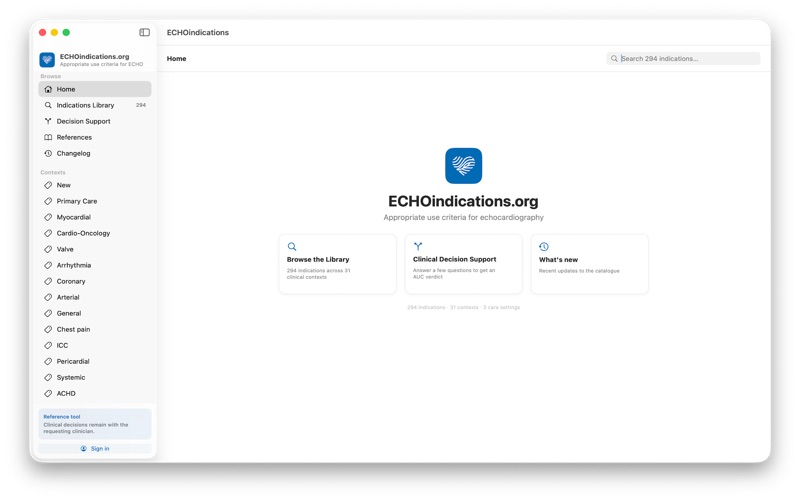Image resolution: width=800 pixels, height=500 pixels.
Task: Click the 294 count badge next to Indications Library
Action: point(141,105)
